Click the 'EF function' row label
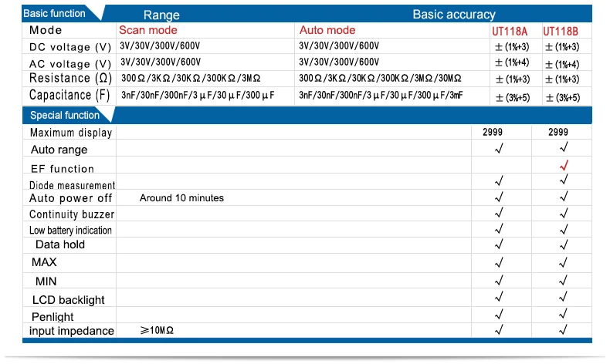This screenshot has width=610, height=364. point(63,169)
